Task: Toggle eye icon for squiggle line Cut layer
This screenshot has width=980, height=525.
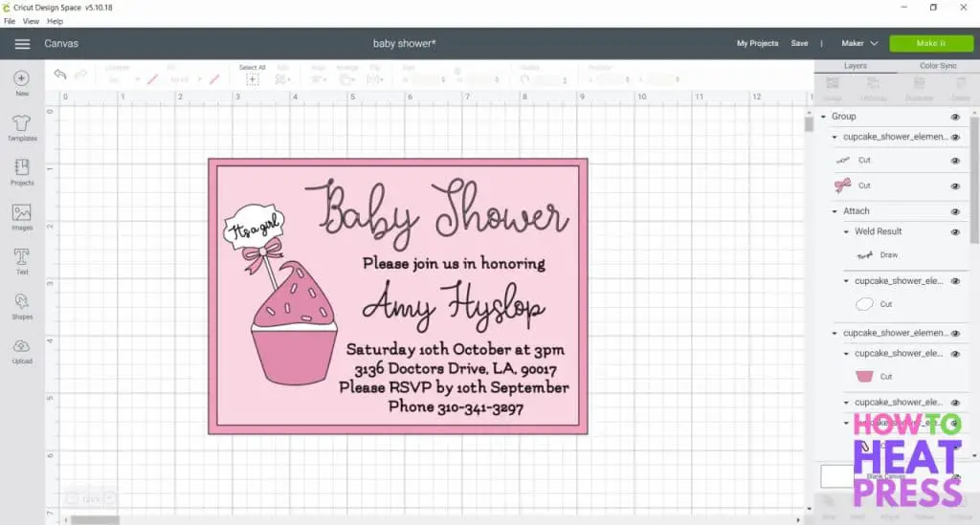Action: click(955, 161)
